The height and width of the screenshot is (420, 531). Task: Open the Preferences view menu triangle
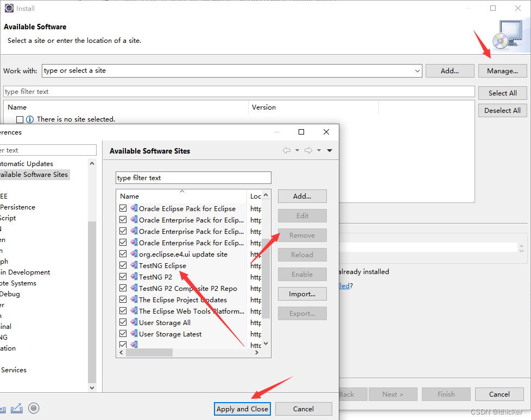pos(330,150)
